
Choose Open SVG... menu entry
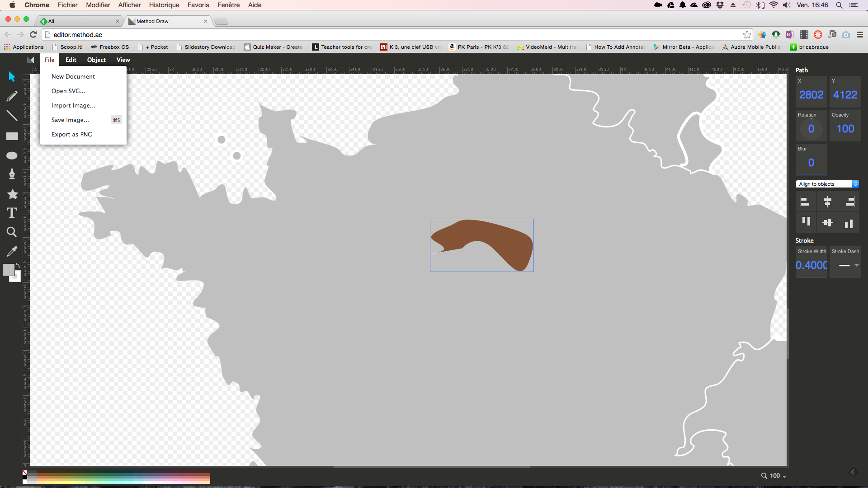click(x=68, y=91)
